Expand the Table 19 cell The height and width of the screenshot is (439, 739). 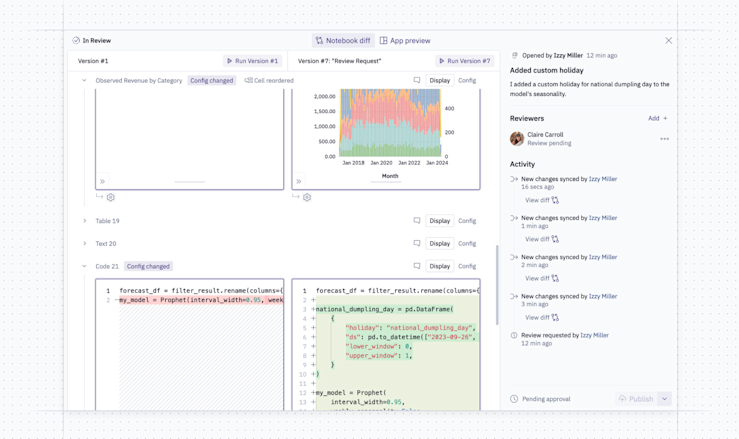(x=84, y=221)
